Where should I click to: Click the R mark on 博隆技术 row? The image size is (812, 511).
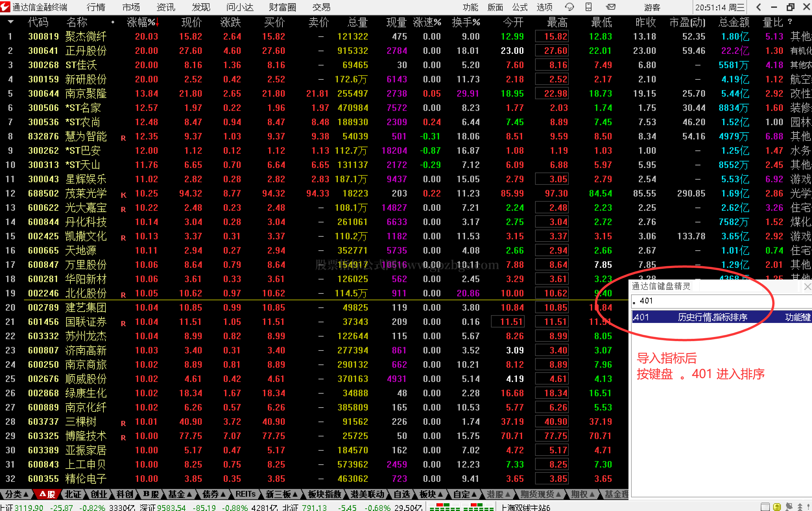124,437
